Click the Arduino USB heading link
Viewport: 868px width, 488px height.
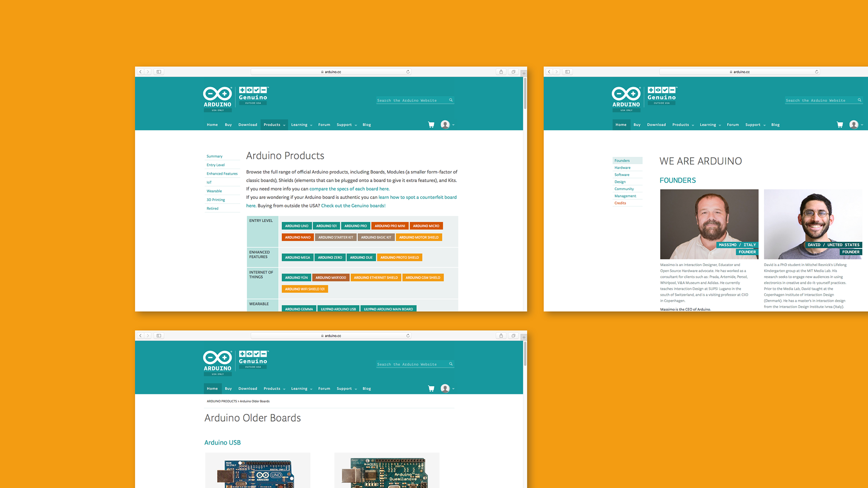pyautogui.click(x=222, y=442)
